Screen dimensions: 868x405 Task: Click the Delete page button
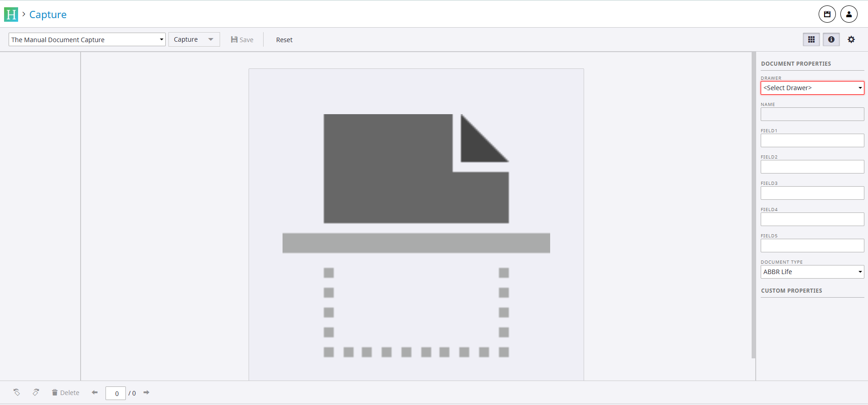(66, 393)
